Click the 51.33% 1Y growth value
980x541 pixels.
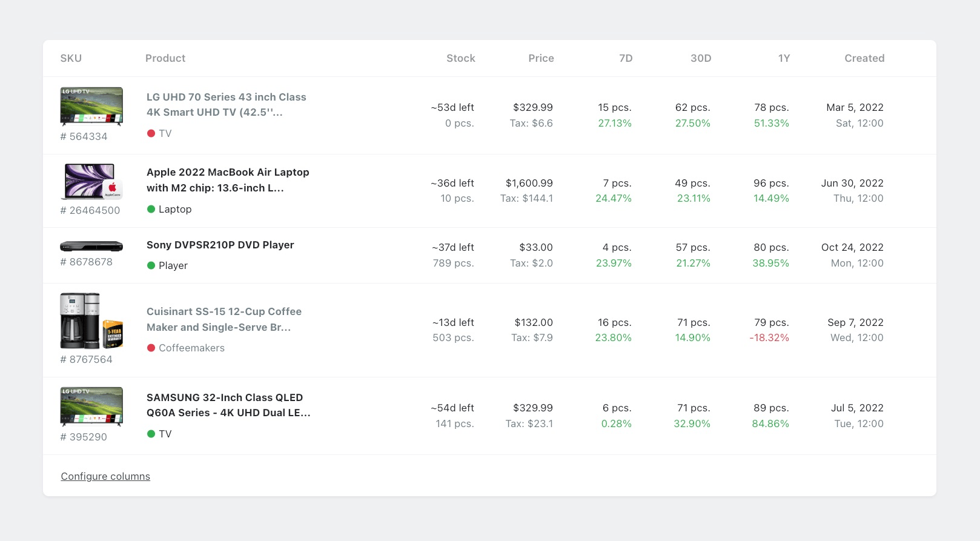click(x=772, y=123)
